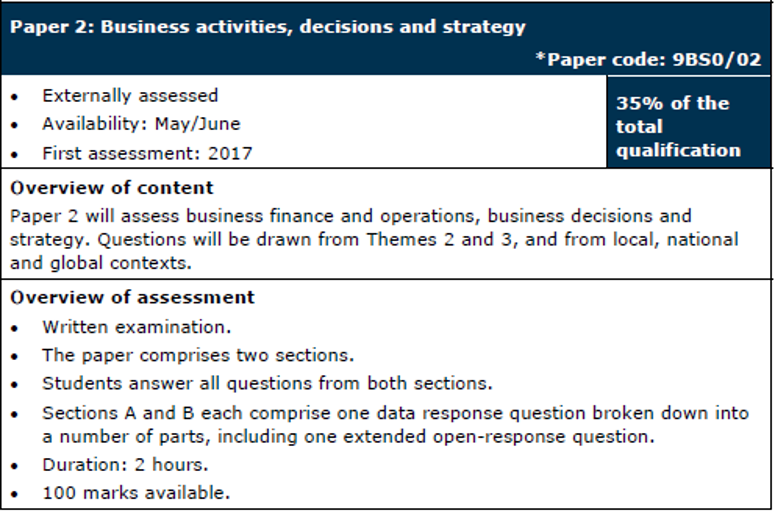Click First assessment: 2017 text
Image resolution: width=775 pixels, height=513 pixels.
[x=147, y=153]
